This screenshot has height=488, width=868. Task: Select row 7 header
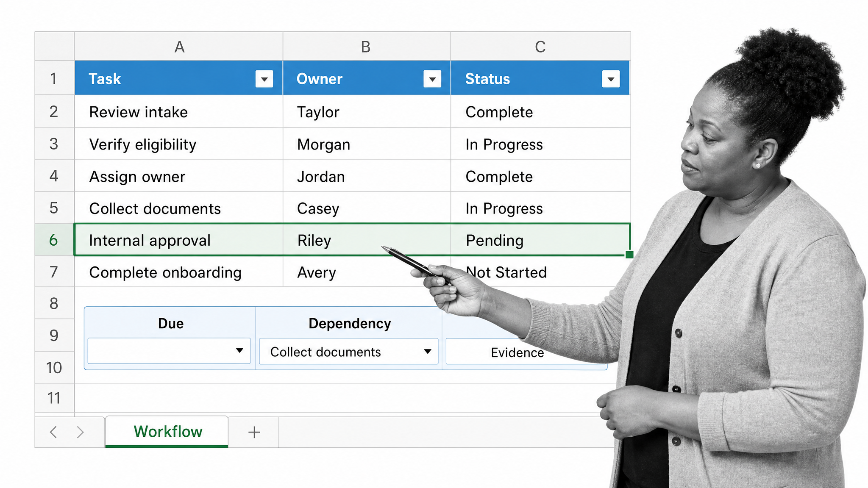tap(54, 272)
